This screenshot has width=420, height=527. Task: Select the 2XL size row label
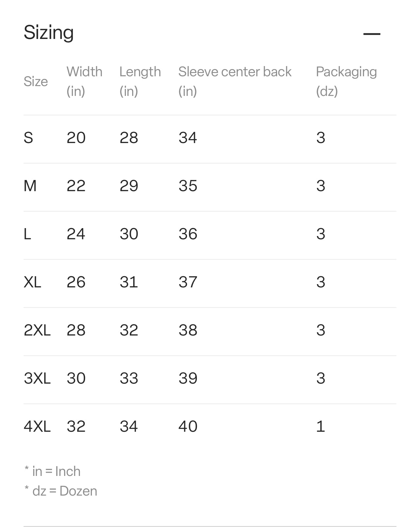click(x=37, y=330)
